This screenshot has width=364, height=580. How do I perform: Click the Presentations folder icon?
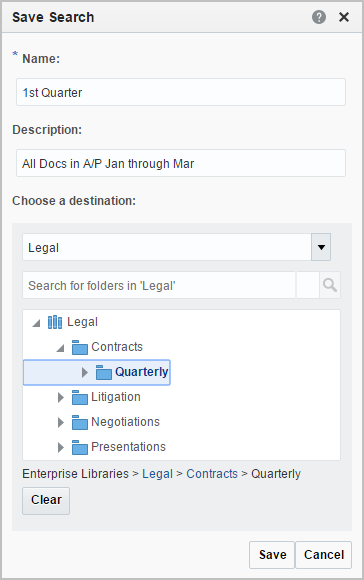[80, 447]
